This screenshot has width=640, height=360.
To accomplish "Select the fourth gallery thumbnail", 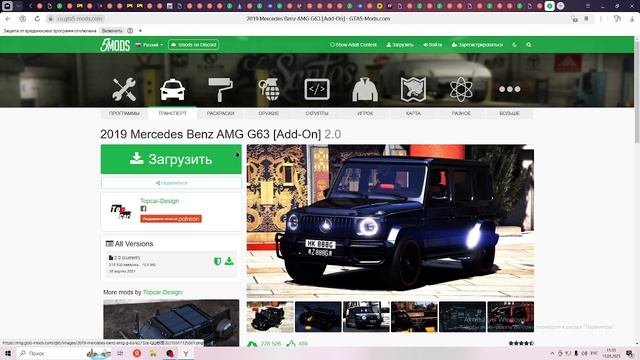I will [x=414, y=317].
